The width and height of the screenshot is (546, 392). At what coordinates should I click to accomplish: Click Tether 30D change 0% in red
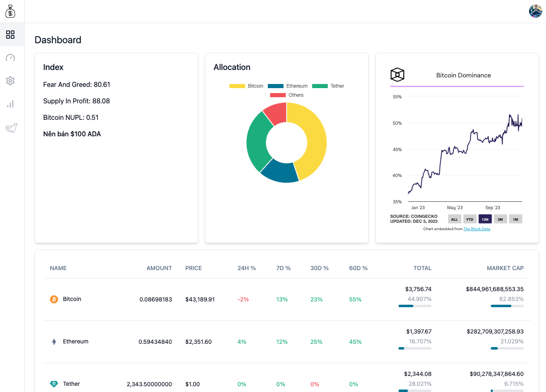click(x=315, y=384)
